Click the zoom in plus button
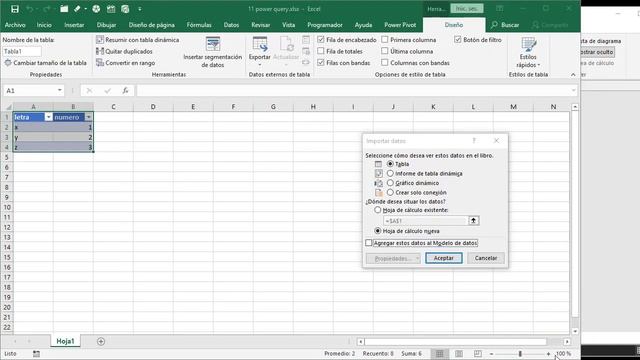 pyautogui.click(x=548, y=354)
